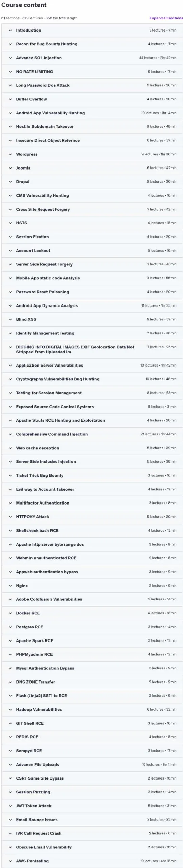Open Recon for Bug Bounty Hunting section
Screen dimensions: 183x868
coord(92,44)
